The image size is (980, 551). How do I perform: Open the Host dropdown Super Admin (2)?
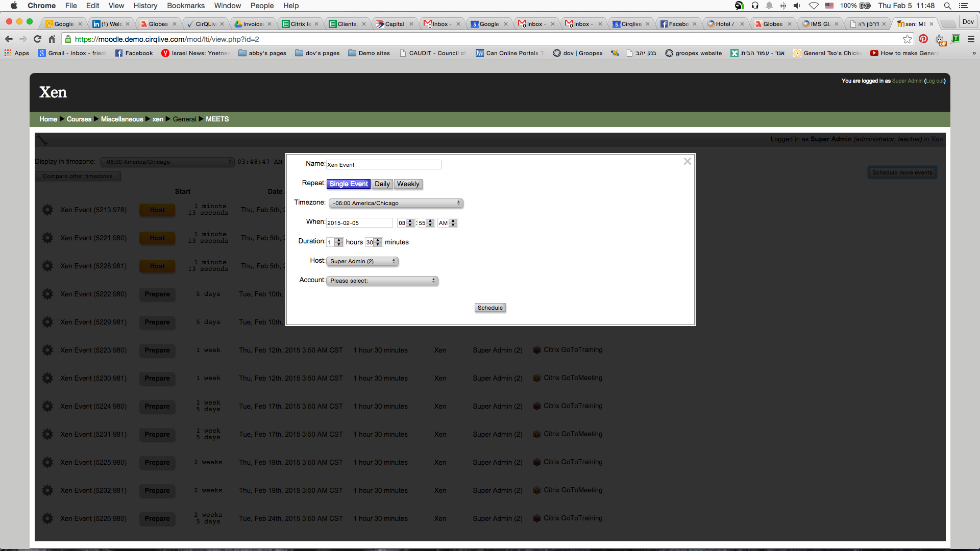click(x=362, y=261)
